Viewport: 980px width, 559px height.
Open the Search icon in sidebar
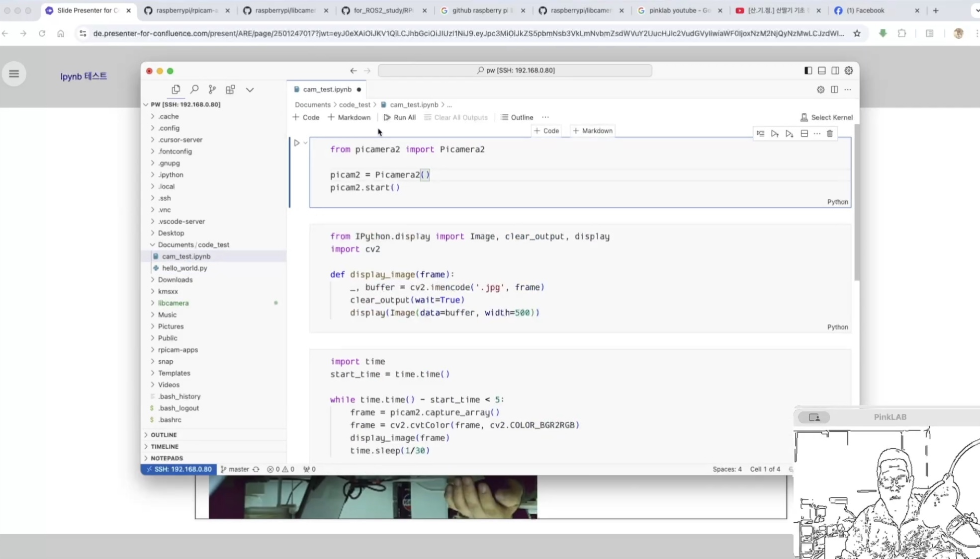pos(194,89)
